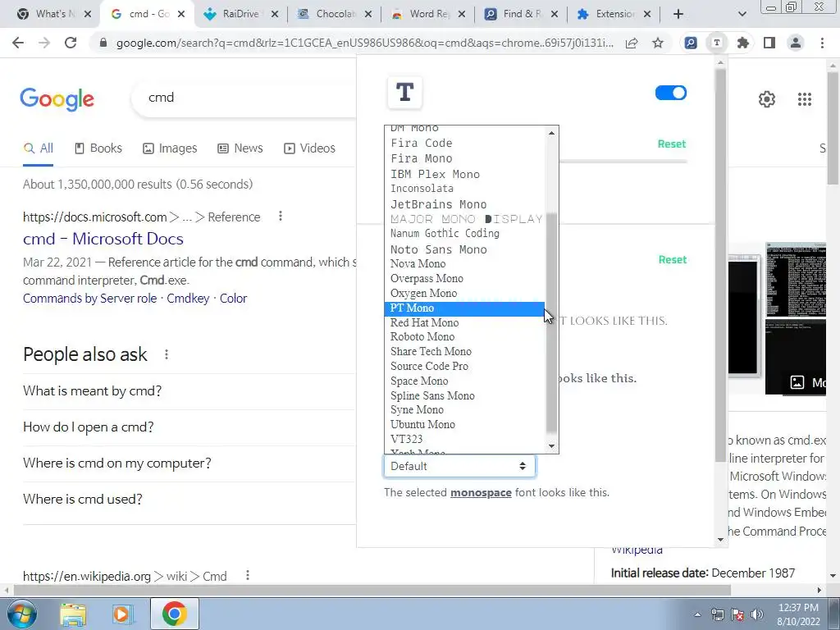Choose Fira Code font
The width and height of the screenshot is (840, 630).
[464, 143]
